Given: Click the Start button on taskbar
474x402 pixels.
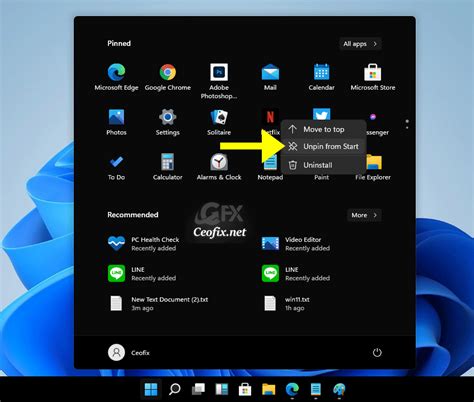Looking at the screenshot, I should pyautogui.click(x=151, y=389).
